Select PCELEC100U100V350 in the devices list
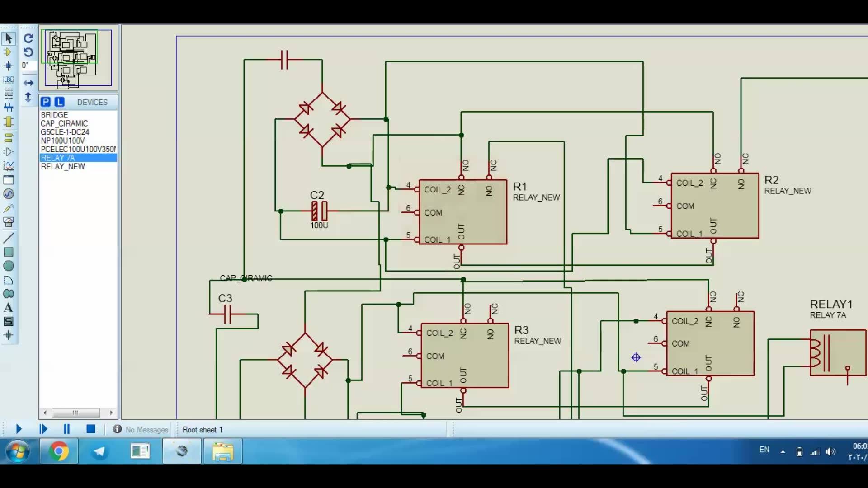Viewport: 868px width, 488px height. click(x=78, y=149)
